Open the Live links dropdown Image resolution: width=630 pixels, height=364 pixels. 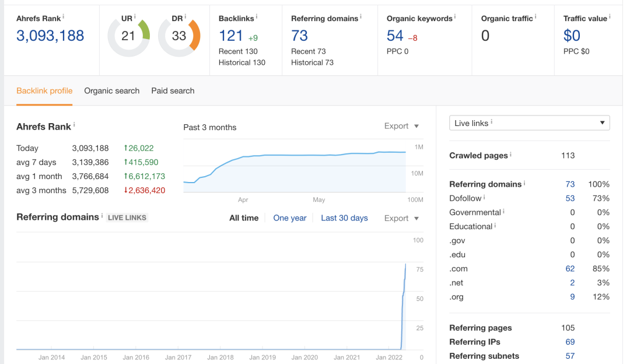click(x=529, y=123)
